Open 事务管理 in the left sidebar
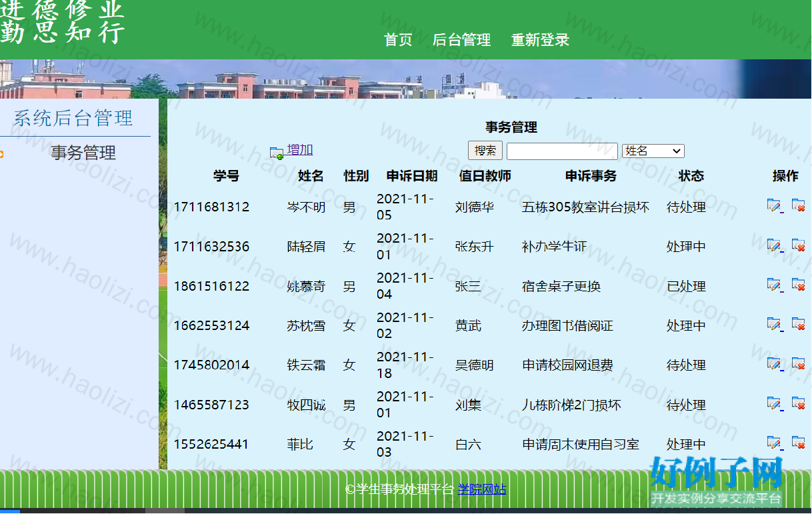 coord(83,153)
